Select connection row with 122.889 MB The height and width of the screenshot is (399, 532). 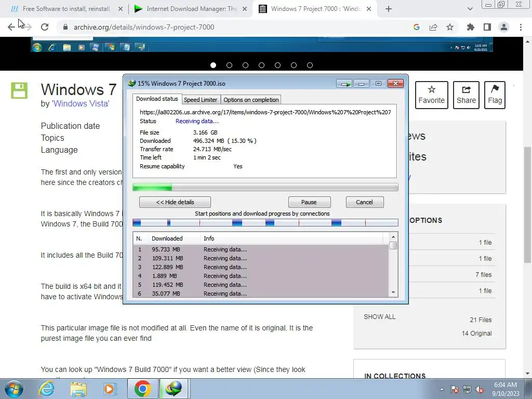click(x=261, y=267)
